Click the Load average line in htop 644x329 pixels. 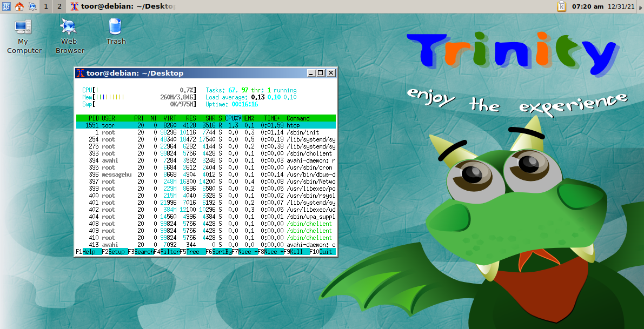coord(251,97)
